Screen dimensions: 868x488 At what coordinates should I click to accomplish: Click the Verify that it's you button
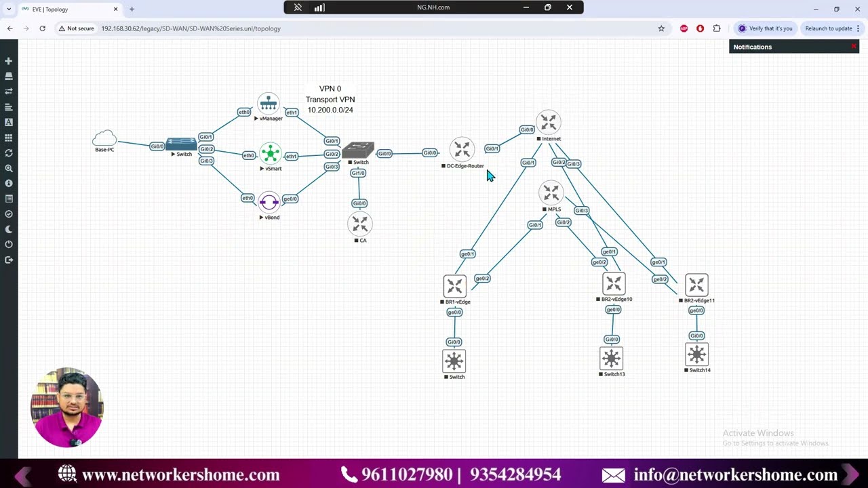point(766,28)
